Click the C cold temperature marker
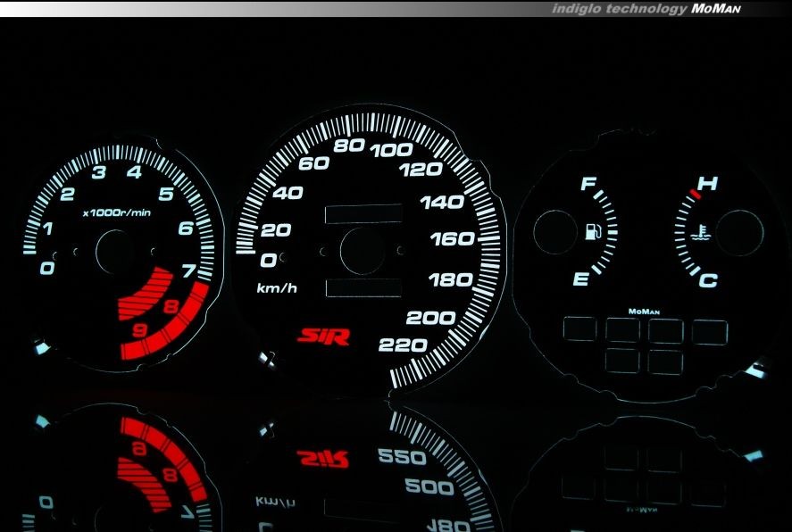 709,281
